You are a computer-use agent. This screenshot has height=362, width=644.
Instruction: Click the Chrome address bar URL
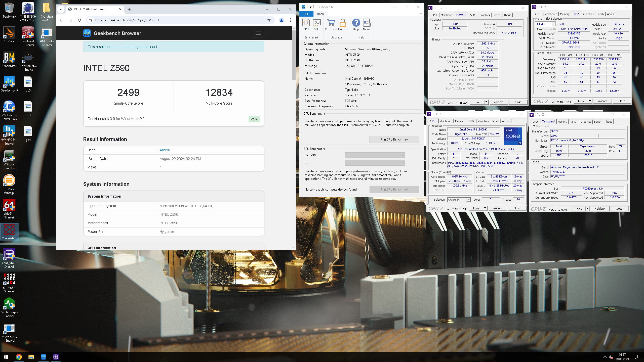[x=127, y=20]
